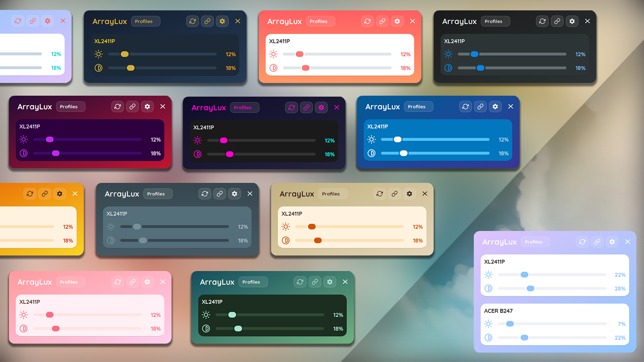Image resolution: width=644 pixels, height=362 pixels.
Task: Open settings gear in navy yellow ArrayLux window
Action: [x=223, y=21]
